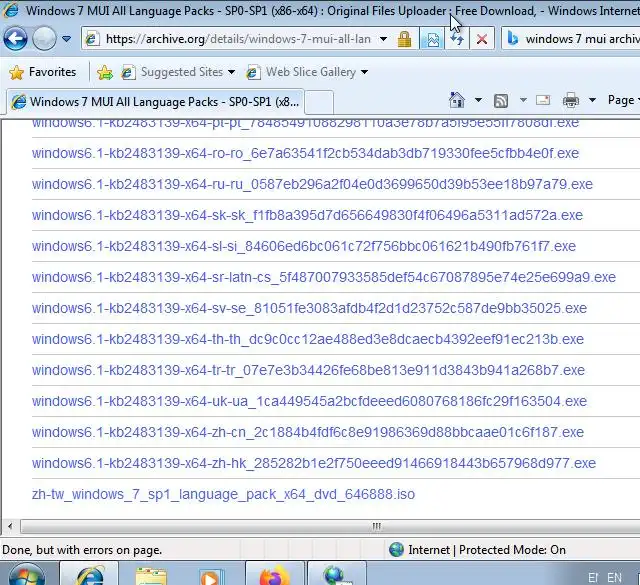Click the horizontal scrollbar left arrow
The image size is (640, 585).
(10, 526)
